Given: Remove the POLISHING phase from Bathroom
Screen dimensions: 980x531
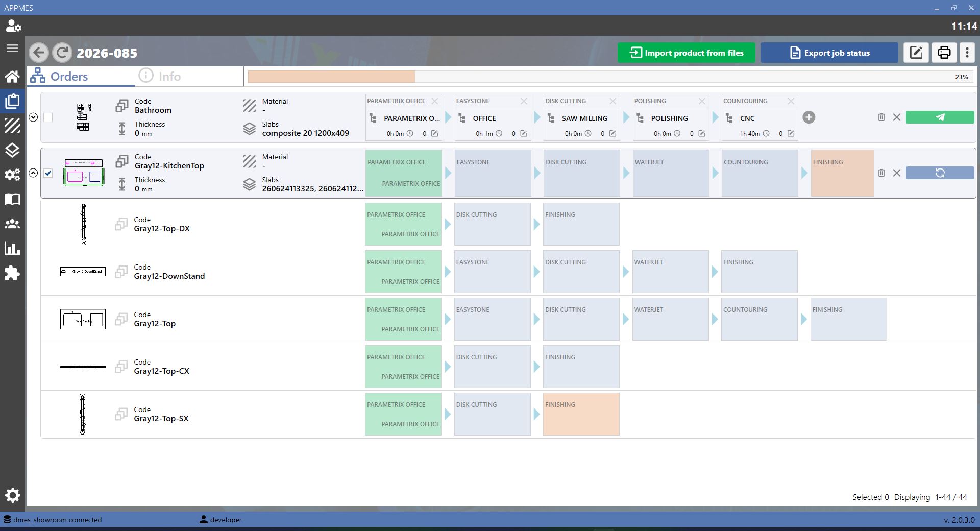Looking at the screenshot, I should click(x=702, y=101).
